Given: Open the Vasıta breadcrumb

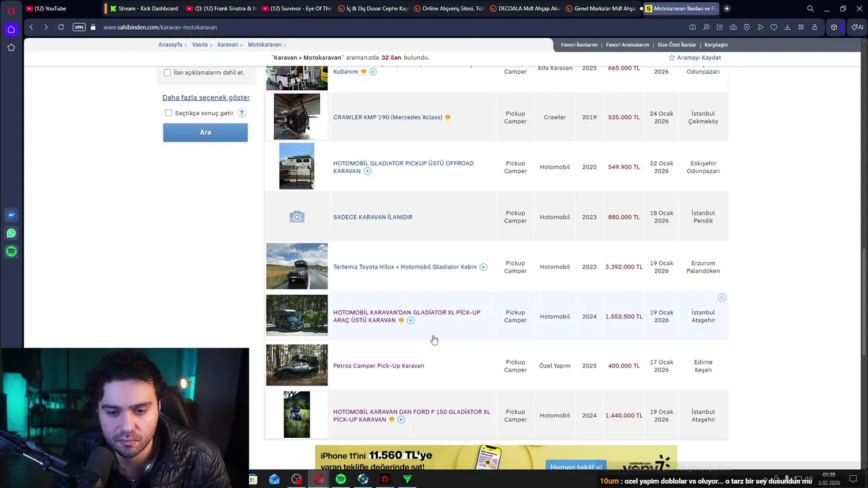Looking at the screenshot, I should point(199,45).
